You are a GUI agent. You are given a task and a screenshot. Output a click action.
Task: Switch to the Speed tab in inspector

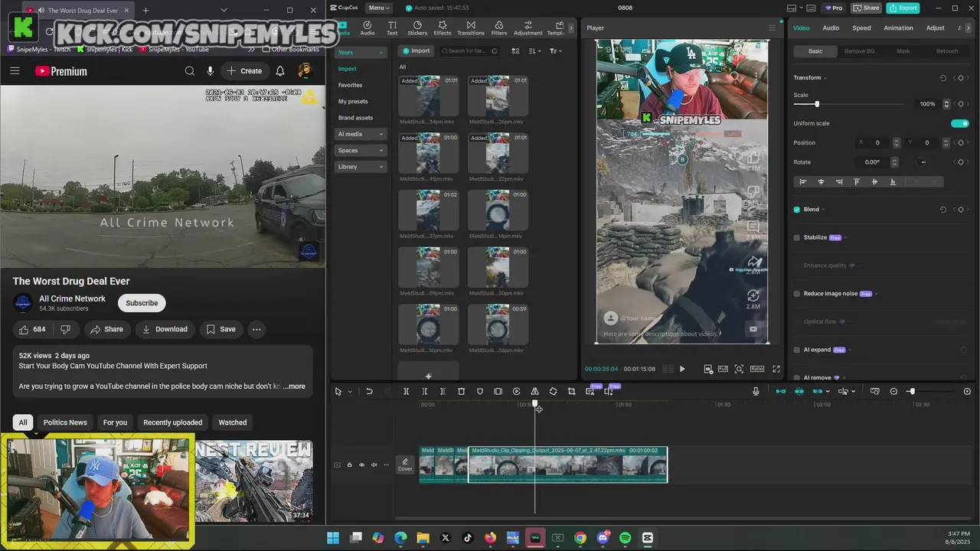click(x=861, y=28)
